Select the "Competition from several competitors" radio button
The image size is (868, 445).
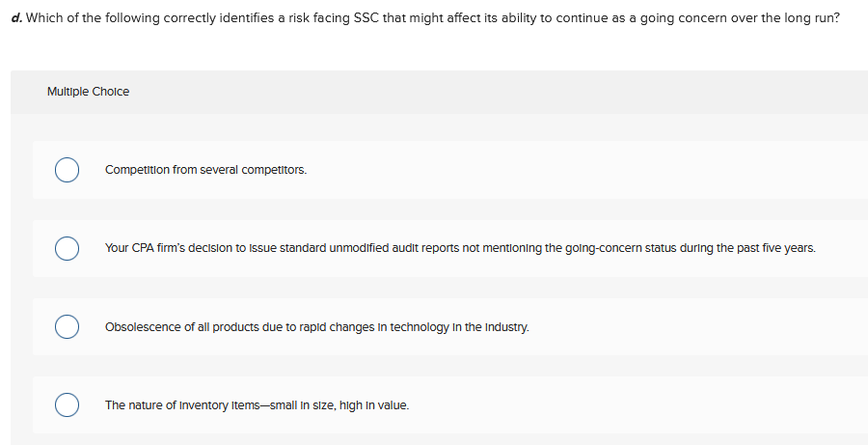tap(66, 170)
